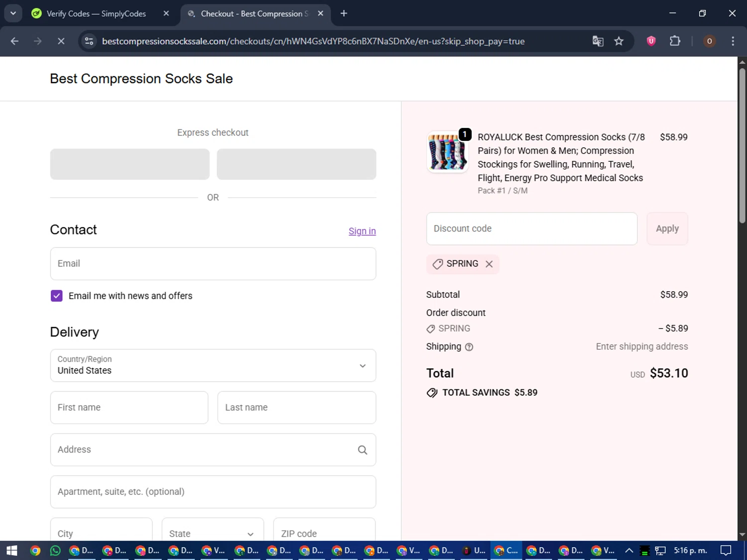
Task: Open the Windows notification center
Action: tap(726, 551)
